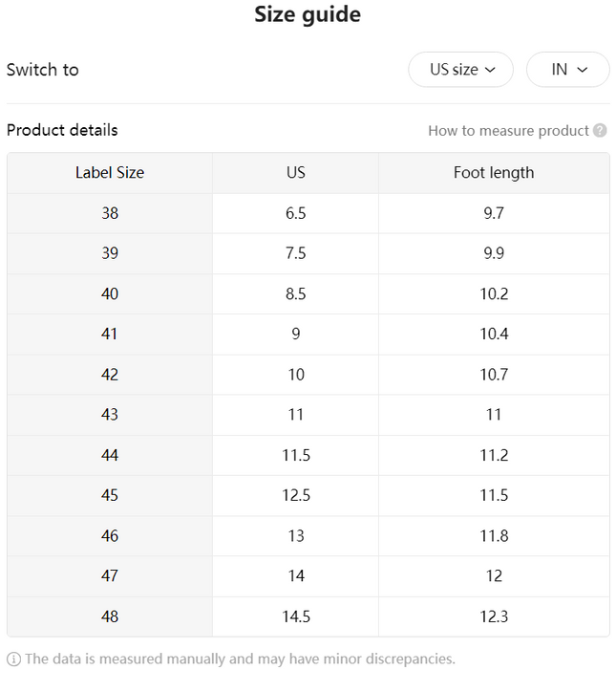Click the question mark help icon
The image size is (616, 692).
(600, 130)
